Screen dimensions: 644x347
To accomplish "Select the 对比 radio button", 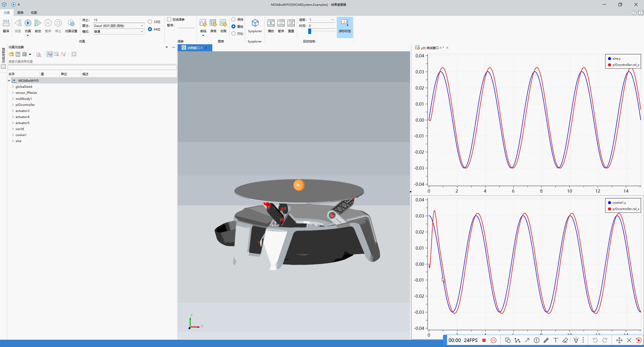I will pos(233,33).
